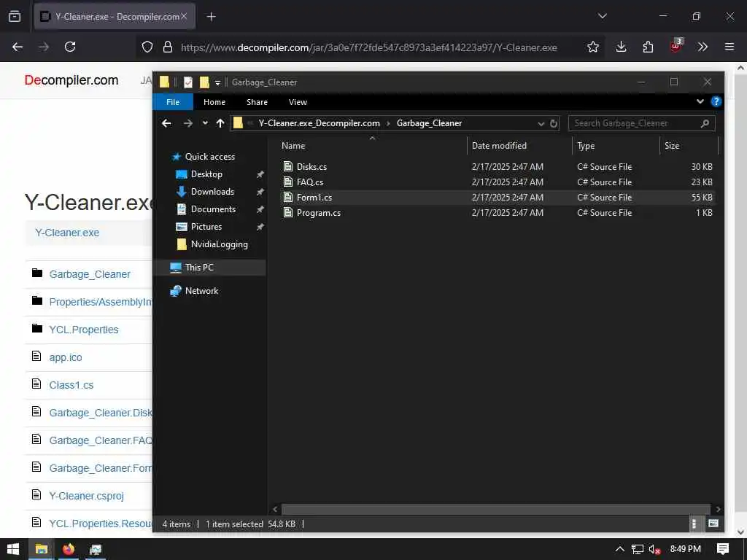Go back in the browser
The height and width of the screenshot is (560, 747).
click(18, 47)
